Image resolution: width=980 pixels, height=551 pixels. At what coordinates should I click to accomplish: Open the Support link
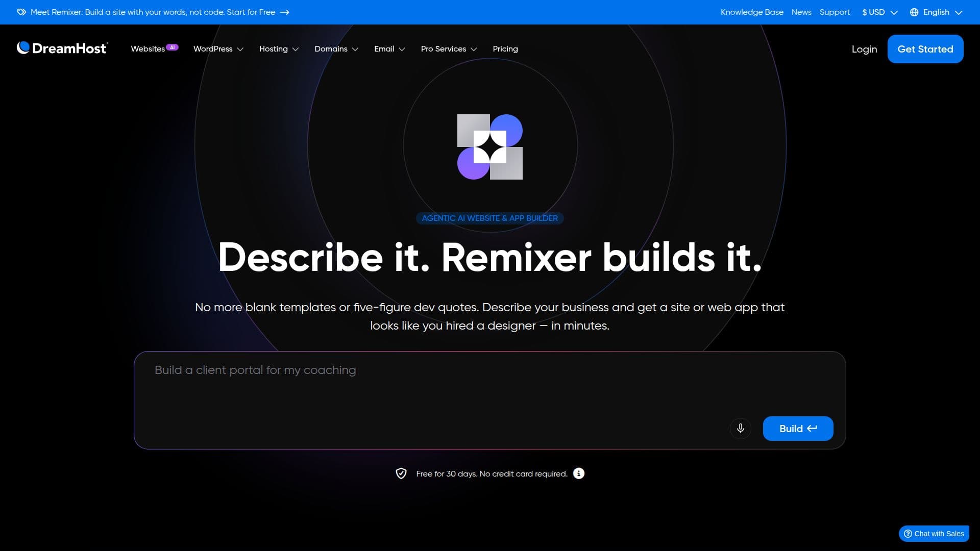click(x=835, y=12)
